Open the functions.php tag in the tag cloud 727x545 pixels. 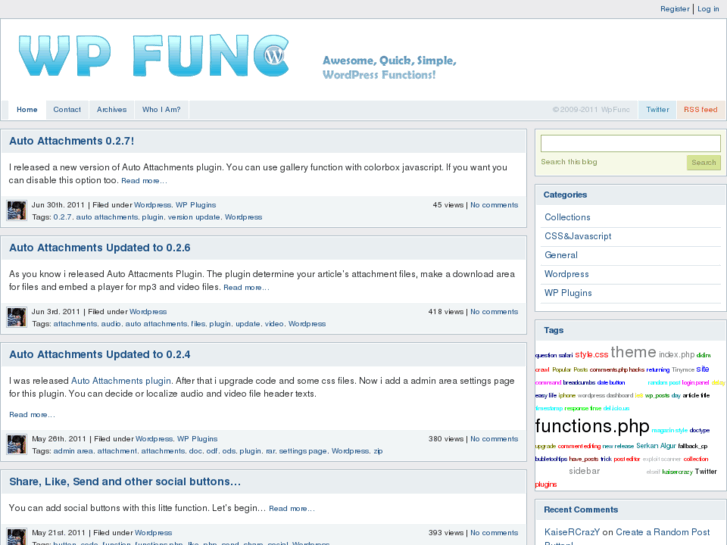tap(592, 426)
